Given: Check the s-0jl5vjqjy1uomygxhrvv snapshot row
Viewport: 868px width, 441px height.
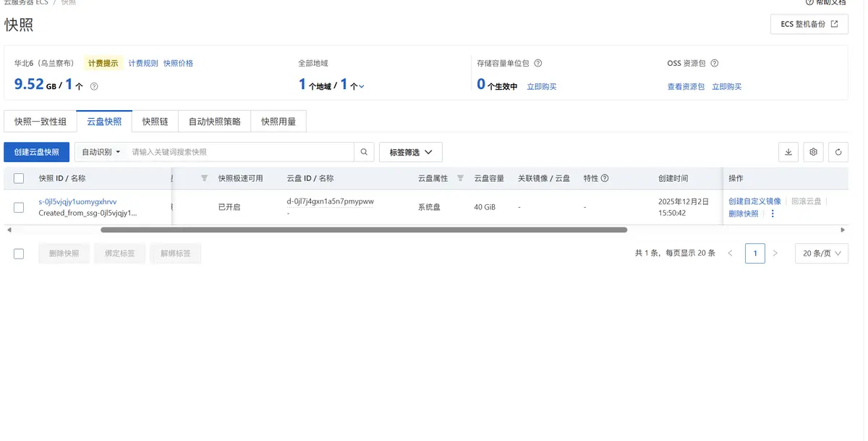Looking at the screenshot, I should pyautogui.click(x=19, y=208).
